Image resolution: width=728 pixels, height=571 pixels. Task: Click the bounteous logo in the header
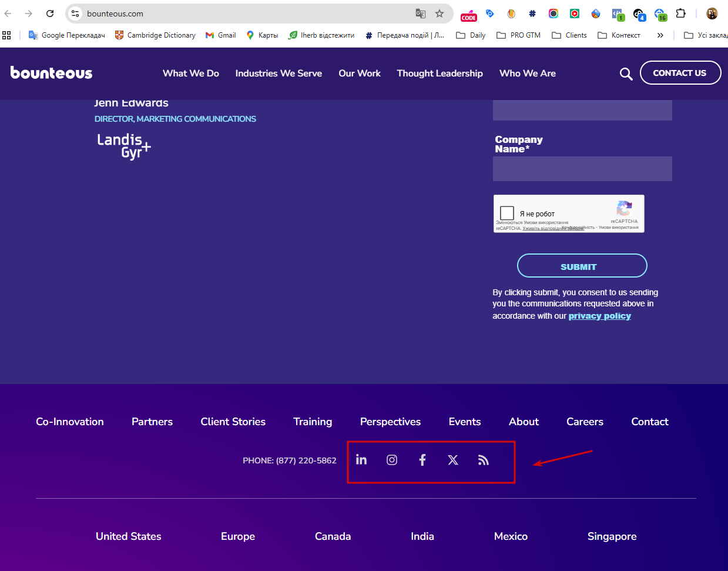(x=52, y=73)
